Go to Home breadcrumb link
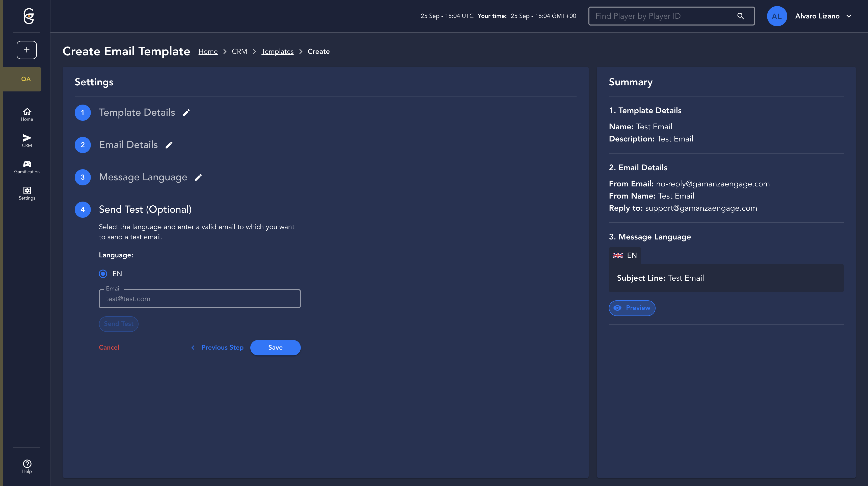Viewport: 868px width, 486px height. (208, 52)
